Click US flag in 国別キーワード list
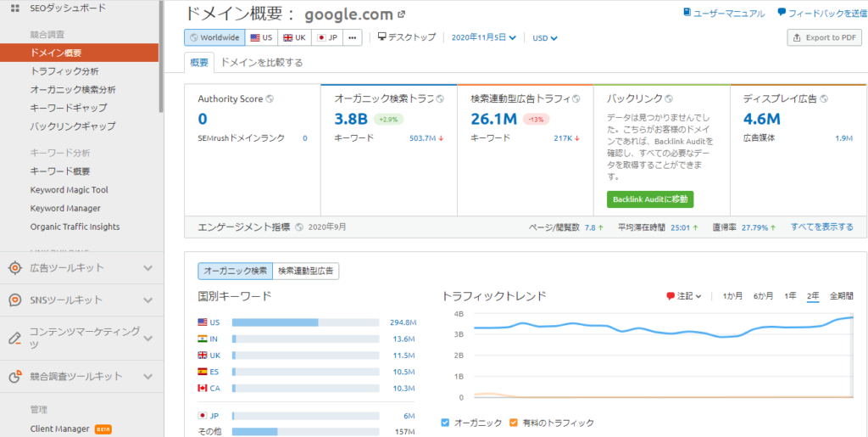The width and height of the screenshot is (868, 437). coord(202,322)
